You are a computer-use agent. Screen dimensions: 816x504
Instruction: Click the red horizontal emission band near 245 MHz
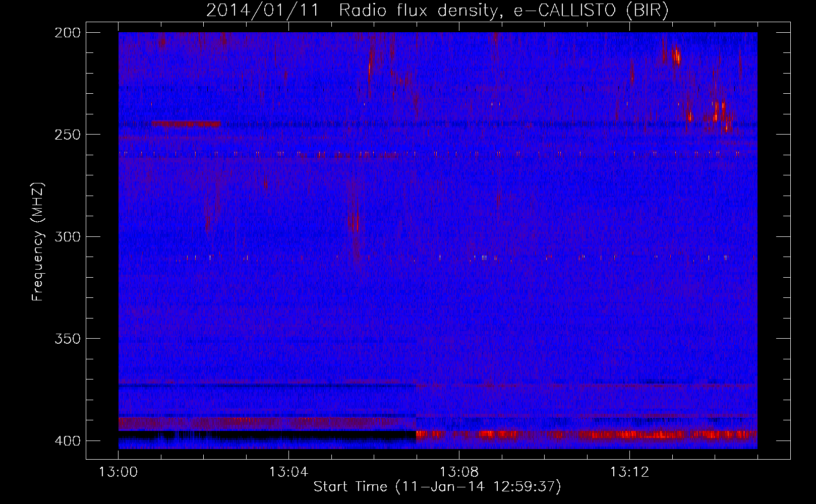coord(186,123)
